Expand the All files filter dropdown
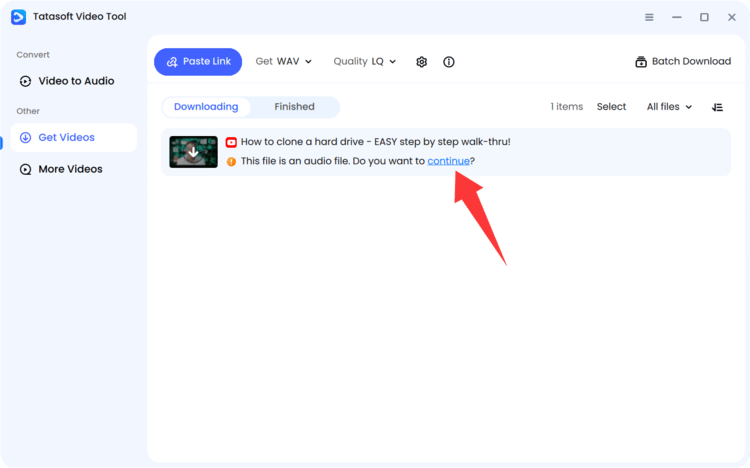 (669, 107)
